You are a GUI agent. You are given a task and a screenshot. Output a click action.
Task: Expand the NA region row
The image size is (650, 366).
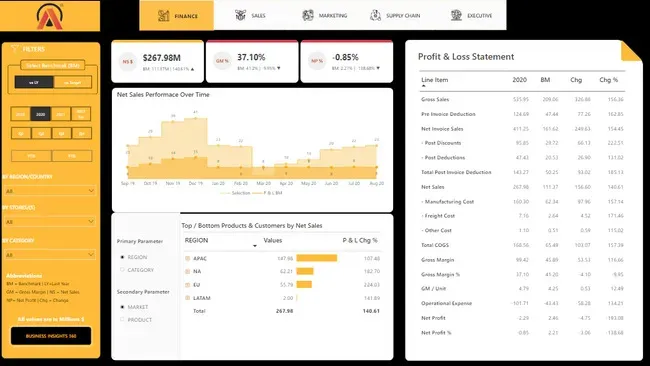187,271
